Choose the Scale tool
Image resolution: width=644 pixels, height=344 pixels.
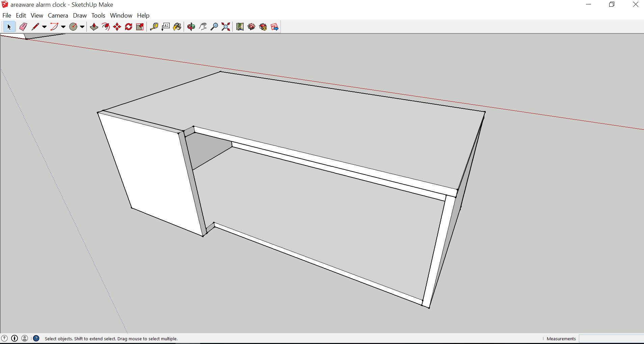pyautogui.click(x=140, y=27)
